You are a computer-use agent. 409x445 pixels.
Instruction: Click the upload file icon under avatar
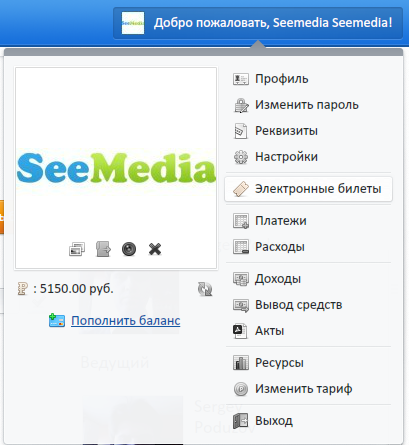[x=103, y=249]
